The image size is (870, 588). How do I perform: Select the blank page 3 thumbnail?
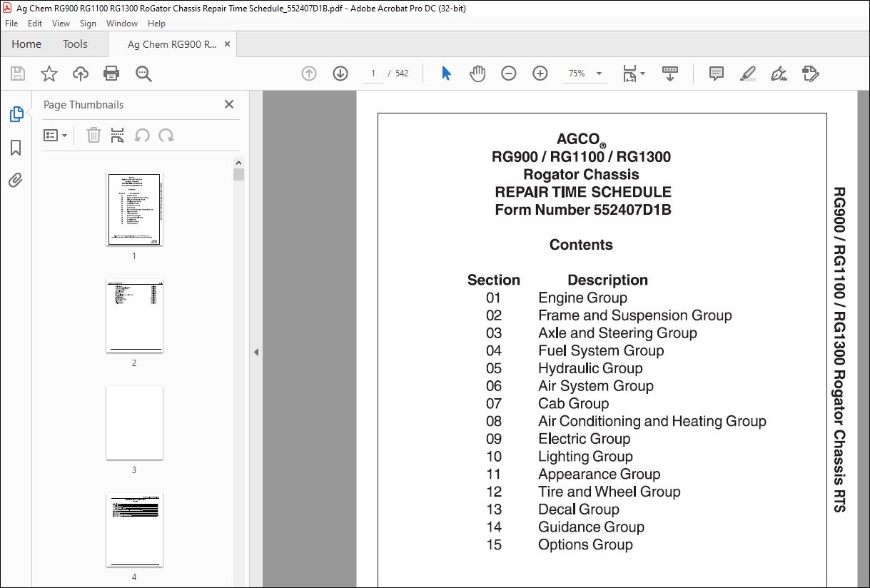point(134,423)
